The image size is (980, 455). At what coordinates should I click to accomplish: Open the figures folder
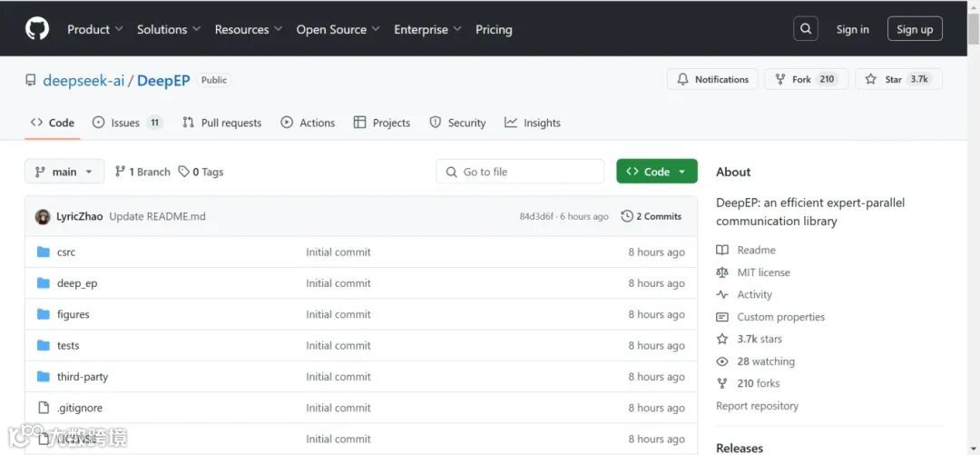(x=73, y=314)
